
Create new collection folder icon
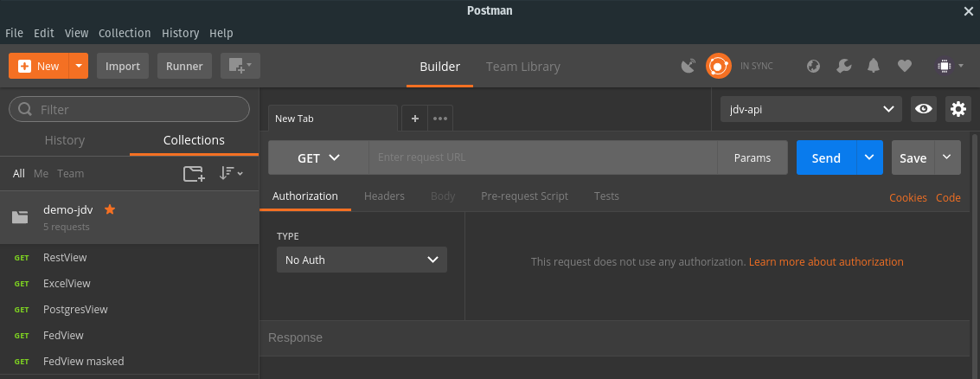pos(194,174)
